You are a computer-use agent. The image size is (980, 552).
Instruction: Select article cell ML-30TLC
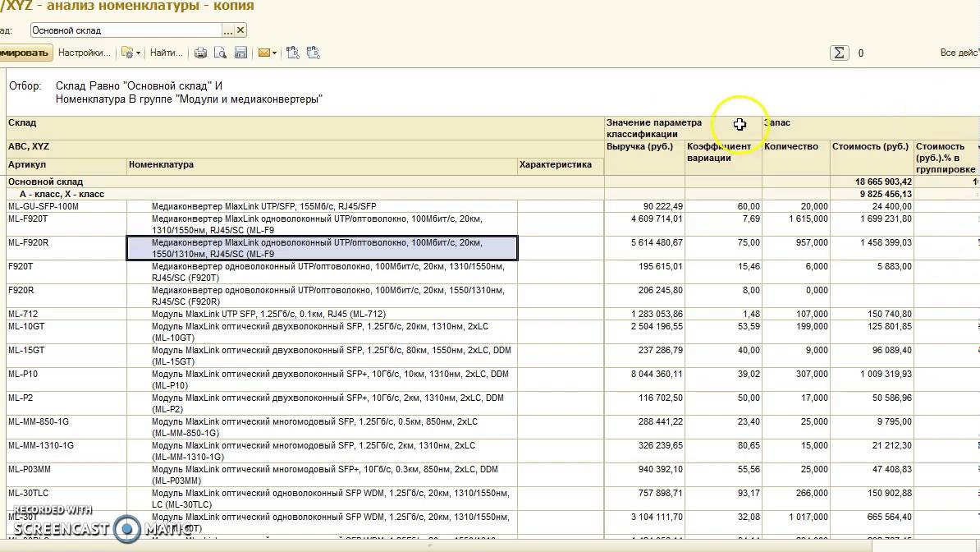[66, 498]
